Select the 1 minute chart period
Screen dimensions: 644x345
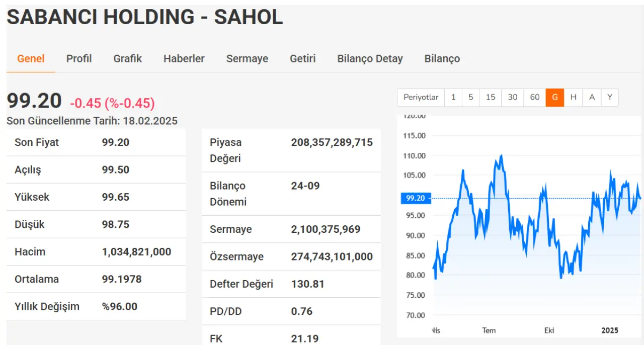tap(453, 98)
